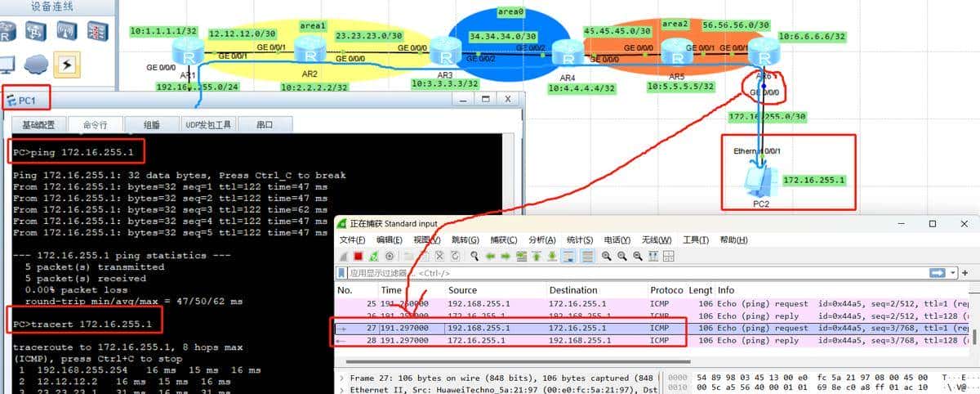Open the 帮助(H) menu in Wireshark
This screenshot has width=980, height=394.
click(733, 240)
